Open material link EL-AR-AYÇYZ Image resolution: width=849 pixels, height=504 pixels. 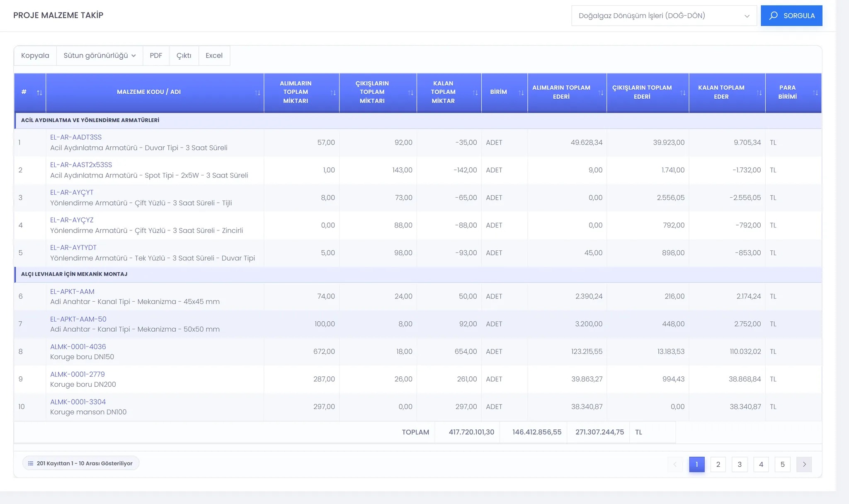(x=72, y=220)
